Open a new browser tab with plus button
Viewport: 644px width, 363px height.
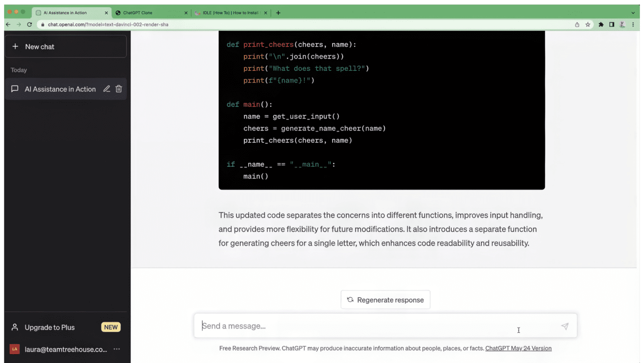[x=278, y=13]
